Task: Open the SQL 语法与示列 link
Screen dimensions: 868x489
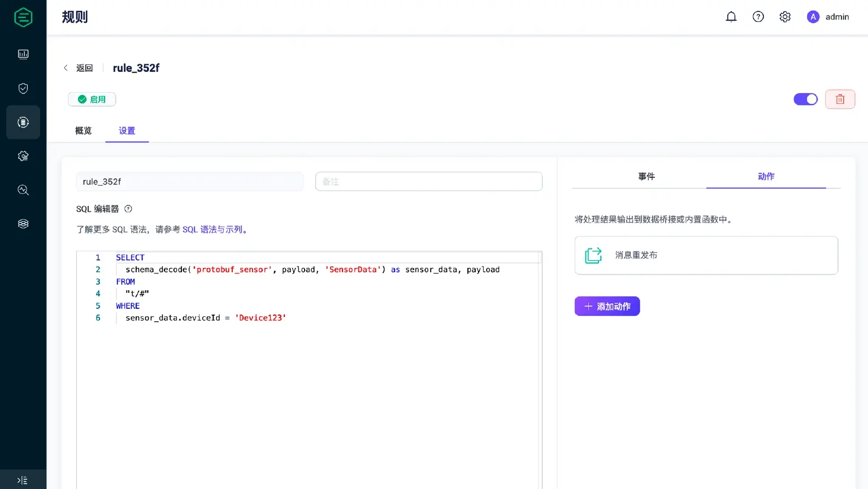Action: (x=215, y=229)
